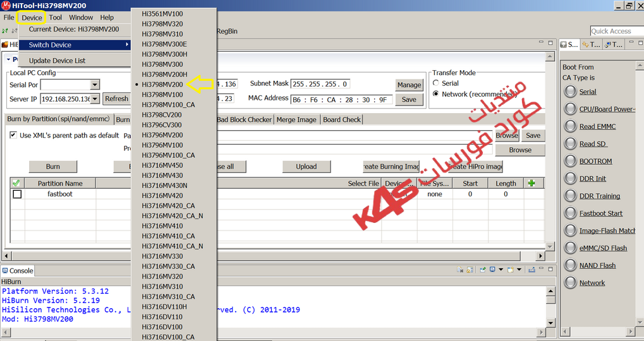Click the lower Browse button
The image size is (644, 341).
(x=520, y=150)
